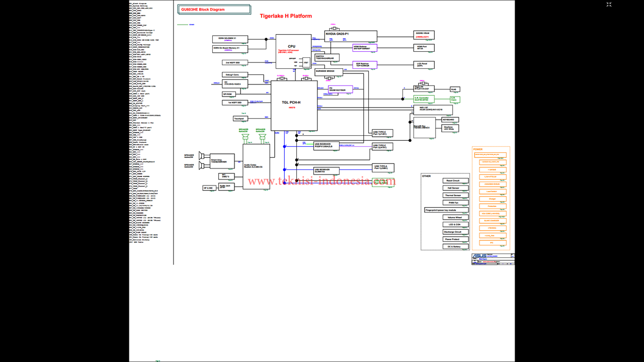The image size is (644, 362).
Task: Select the OneZone LED White box
Action: [450, 129]
